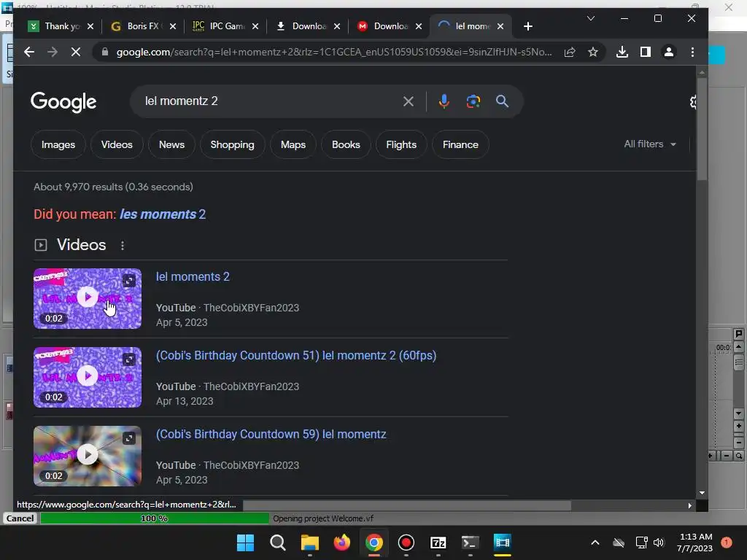Viewport: 747px width, 560px height.
Task: Expand preview on Countdown 59 video thumbnail
Action: [x=129, y=438]
